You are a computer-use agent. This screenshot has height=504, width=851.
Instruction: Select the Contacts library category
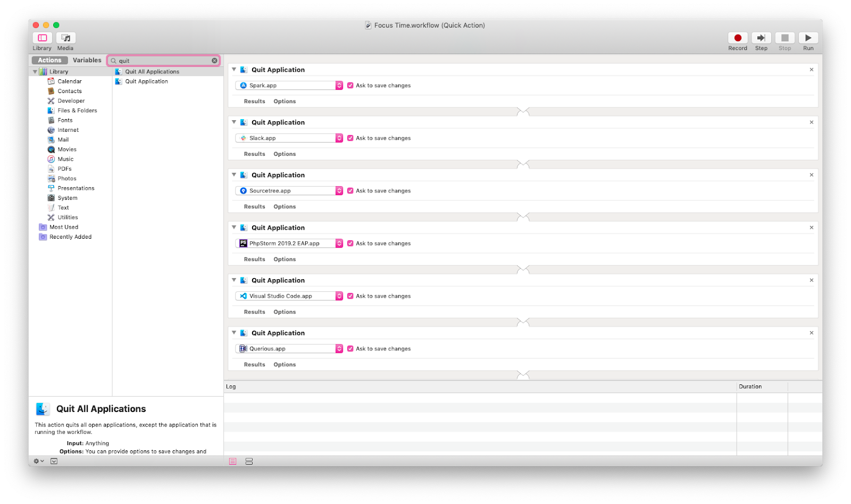(x=70, y=91)
